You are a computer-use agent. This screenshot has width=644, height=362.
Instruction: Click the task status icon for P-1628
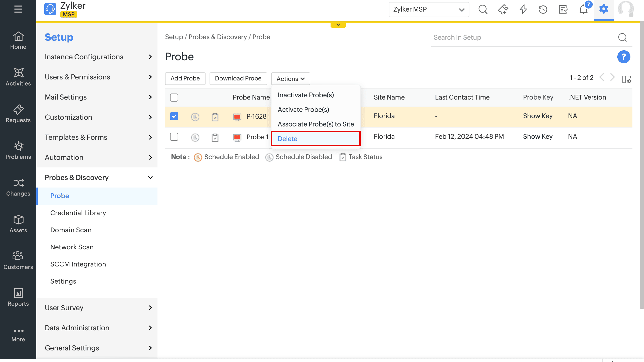tap(215, 117)
